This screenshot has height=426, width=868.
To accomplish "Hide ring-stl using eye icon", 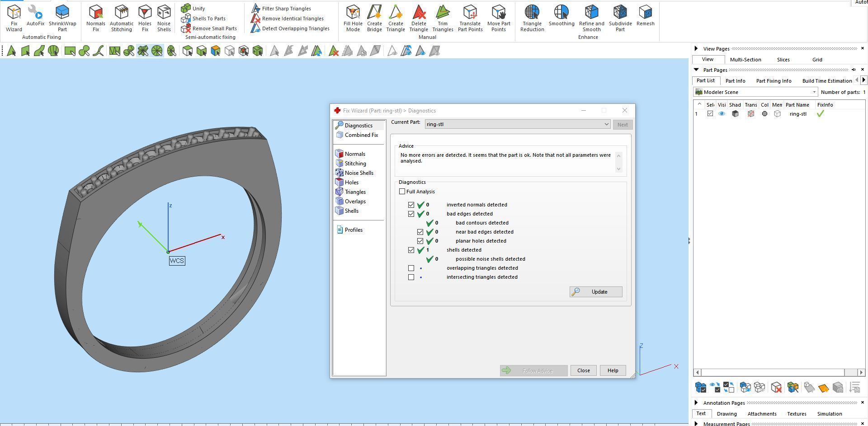I will (722, 114).
